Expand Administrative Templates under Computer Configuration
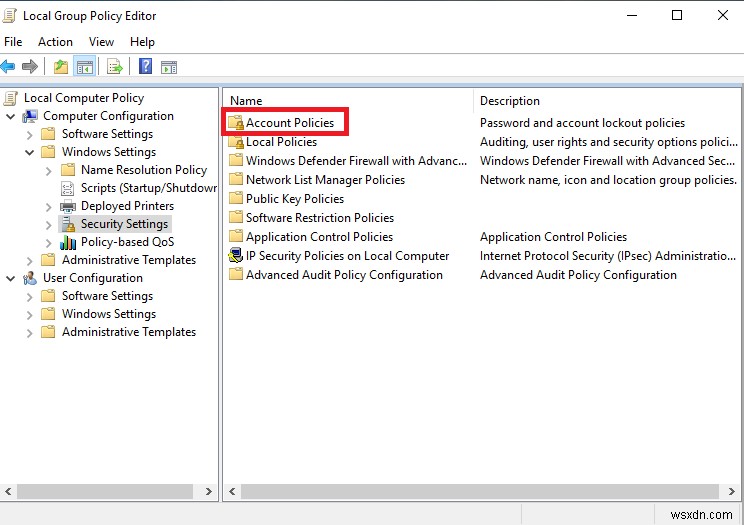 click(29, 261)
